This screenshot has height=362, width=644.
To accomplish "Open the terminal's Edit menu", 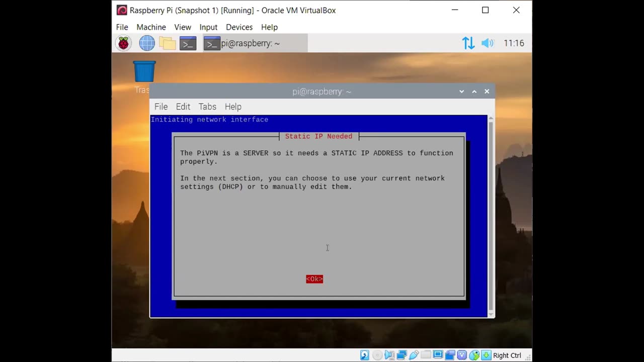I will point(183,107).
